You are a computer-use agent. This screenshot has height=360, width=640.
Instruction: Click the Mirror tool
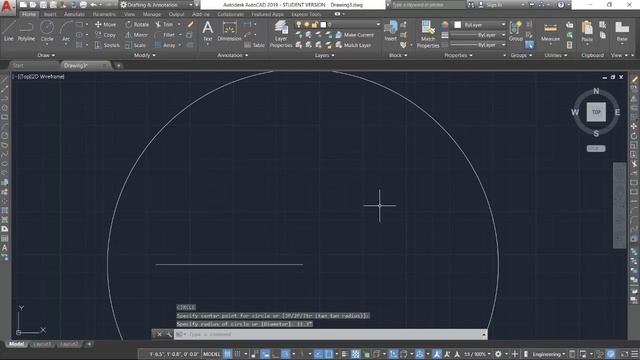(137, 35)
